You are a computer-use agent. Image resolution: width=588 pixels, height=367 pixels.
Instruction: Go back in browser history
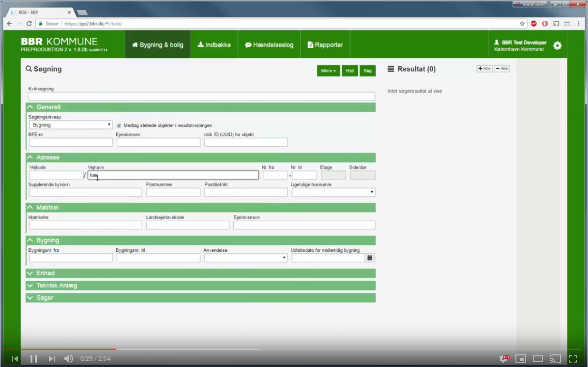tap(10, 23)
